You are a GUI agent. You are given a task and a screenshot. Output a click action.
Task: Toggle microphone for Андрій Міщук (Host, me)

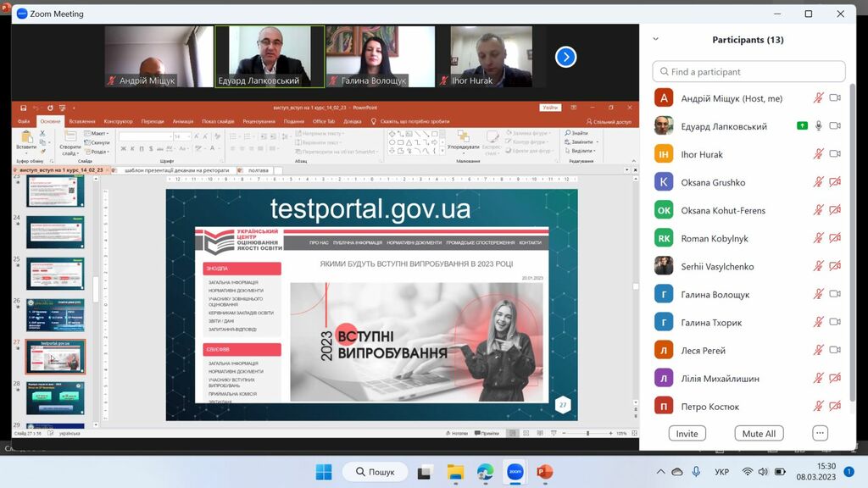(818, 98)
